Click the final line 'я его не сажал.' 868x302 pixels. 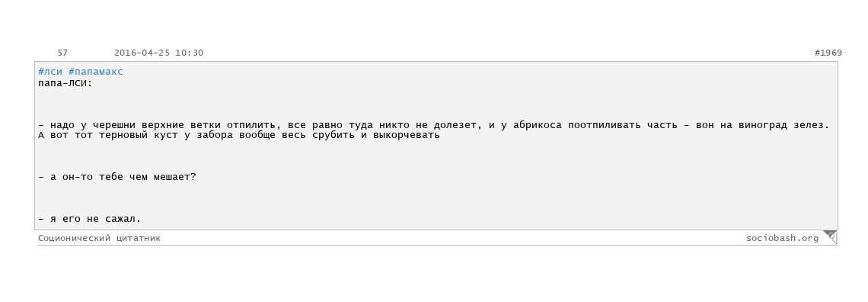point(90,219)
